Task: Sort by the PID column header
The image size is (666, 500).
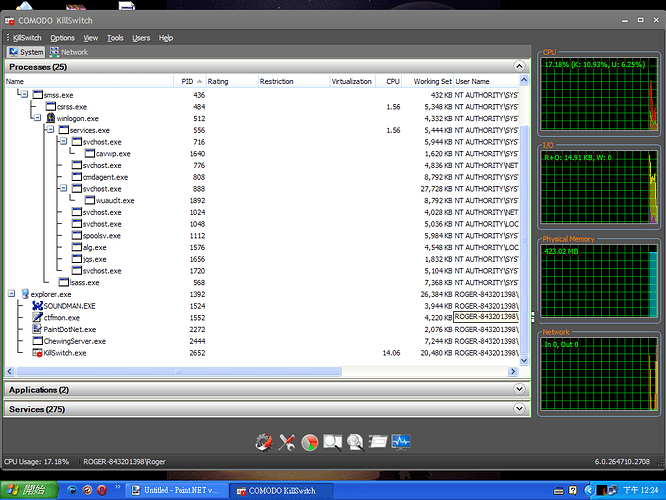Action: click(x=190, y=81)
